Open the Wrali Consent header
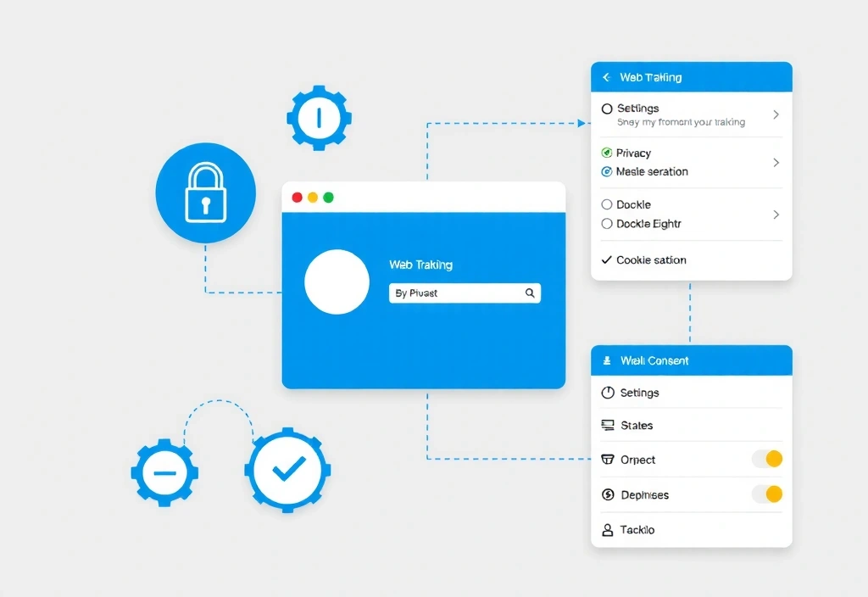The height and width of the screenshot is (597, 868). point(691,360)
